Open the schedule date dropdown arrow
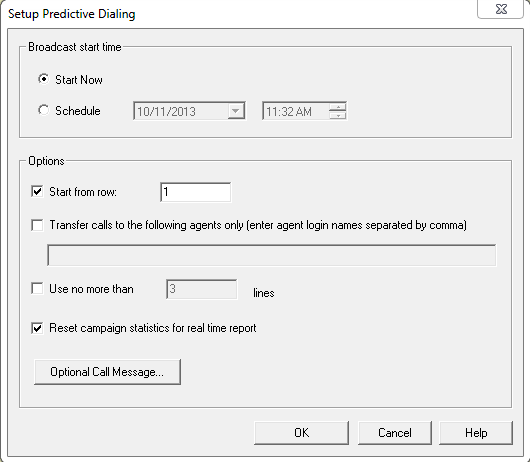The height and width of the screenshot is (462, 530). tap(236, 111)
